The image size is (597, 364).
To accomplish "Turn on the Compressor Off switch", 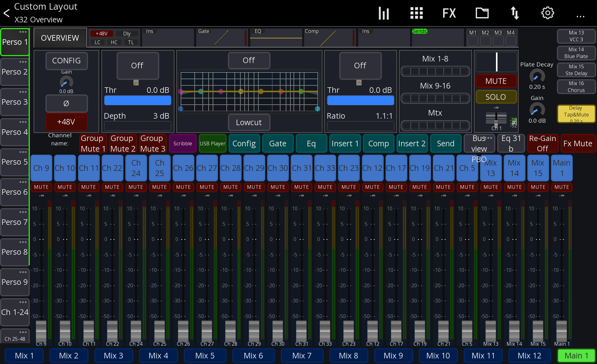I will point(360,66).
